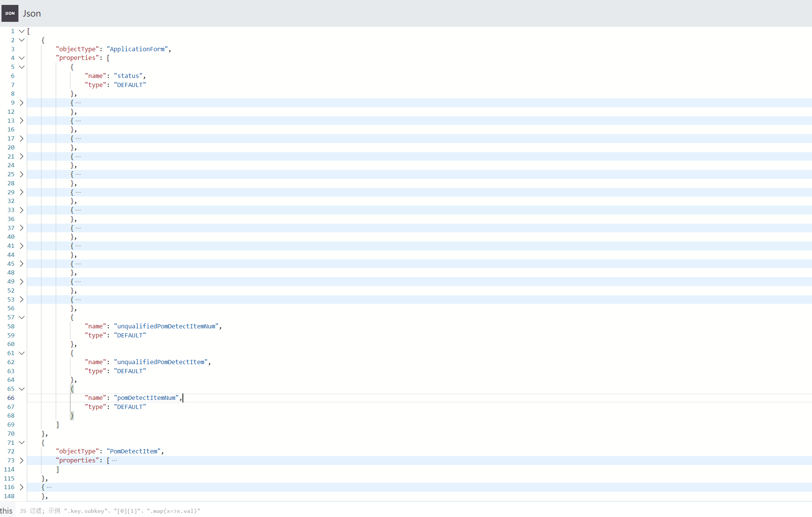Collapse the pomDetectItemNum object at line 65

21,389
